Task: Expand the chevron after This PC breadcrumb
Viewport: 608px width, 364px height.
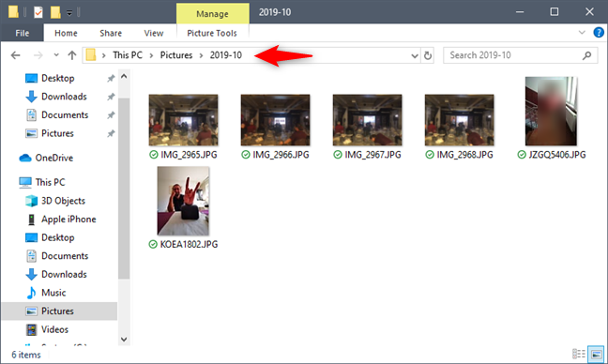Action: pyautogui.click(x=152, y=55)
